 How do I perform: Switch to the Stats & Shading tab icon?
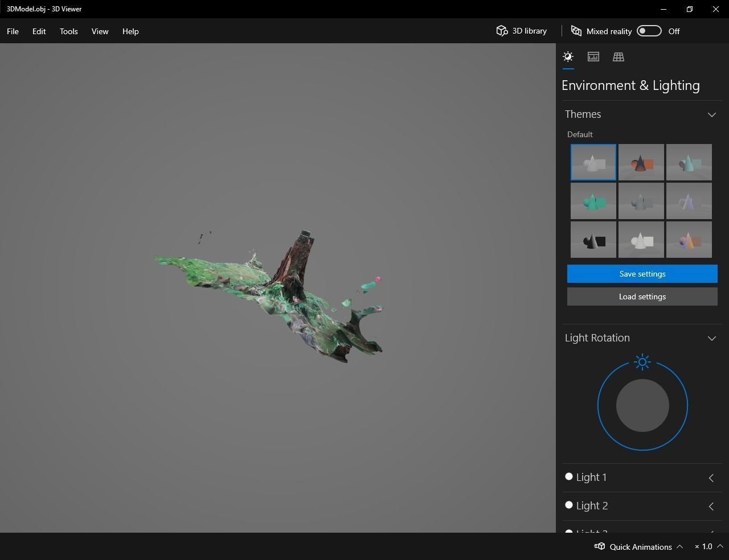coord(593,56)
